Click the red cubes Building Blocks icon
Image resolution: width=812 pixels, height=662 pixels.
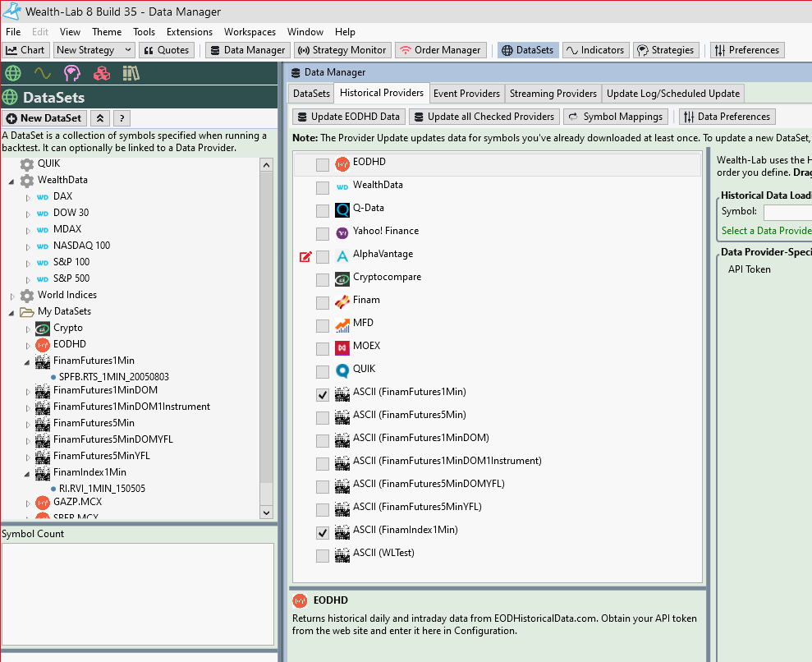(101, 73)
